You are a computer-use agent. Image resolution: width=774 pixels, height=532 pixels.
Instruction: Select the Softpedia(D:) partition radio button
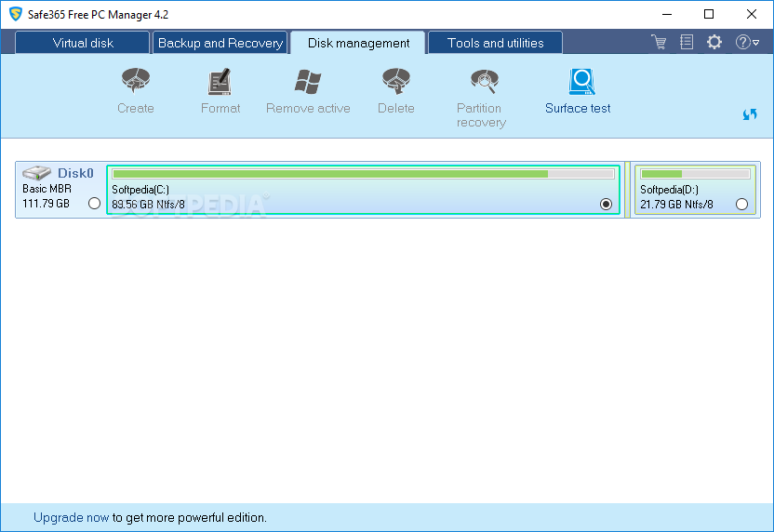741,204
